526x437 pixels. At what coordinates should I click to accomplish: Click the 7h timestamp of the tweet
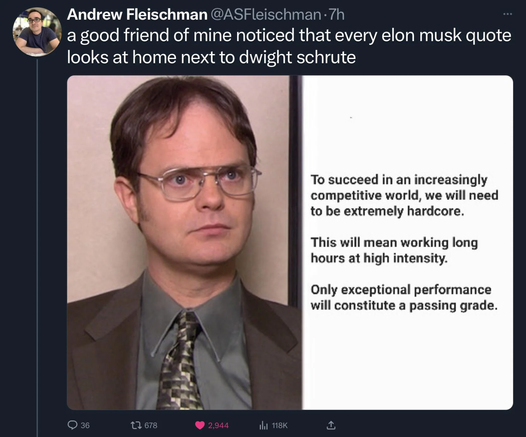pyautogui.click(x=336, y=14)
